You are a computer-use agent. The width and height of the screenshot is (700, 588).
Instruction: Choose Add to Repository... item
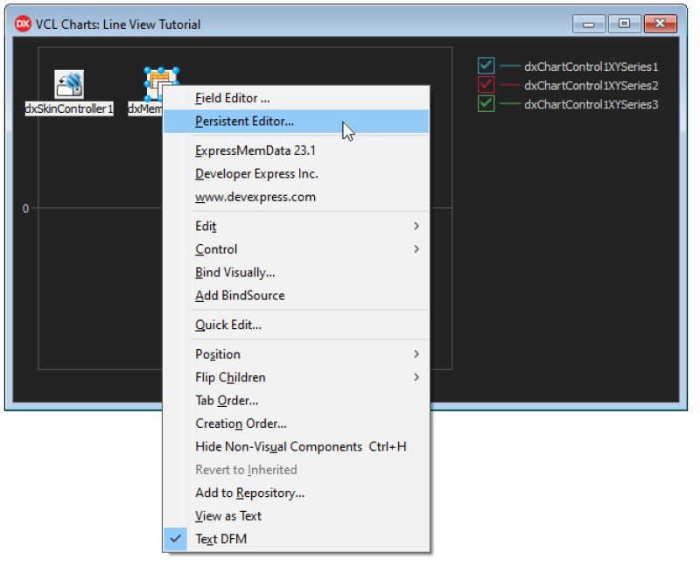tap(296, 493)
